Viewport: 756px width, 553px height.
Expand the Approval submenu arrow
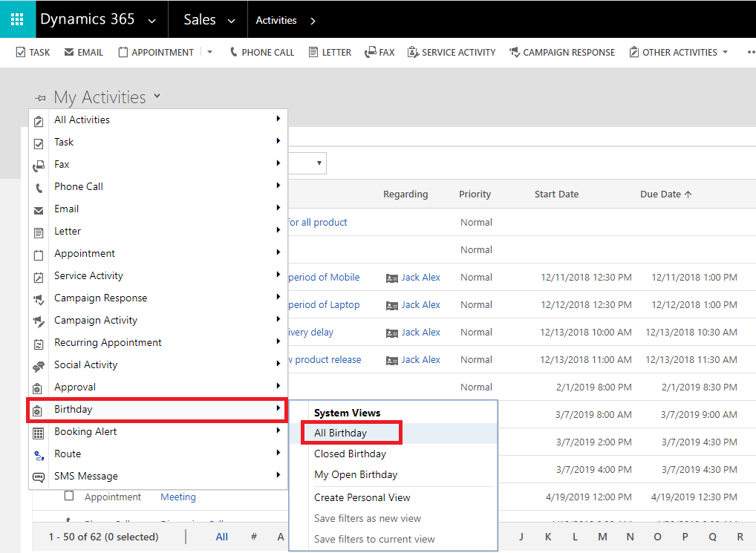click(x=278, y=385)
